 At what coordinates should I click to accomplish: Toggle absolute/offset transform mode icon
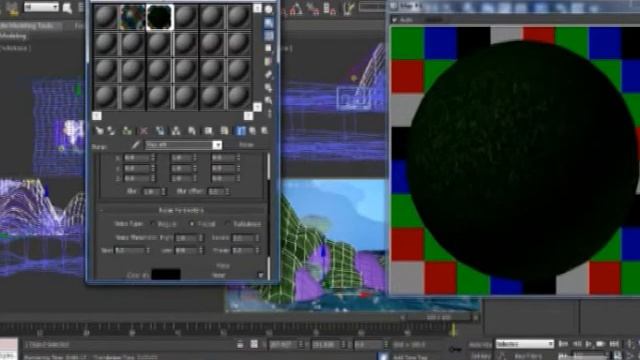254,344
